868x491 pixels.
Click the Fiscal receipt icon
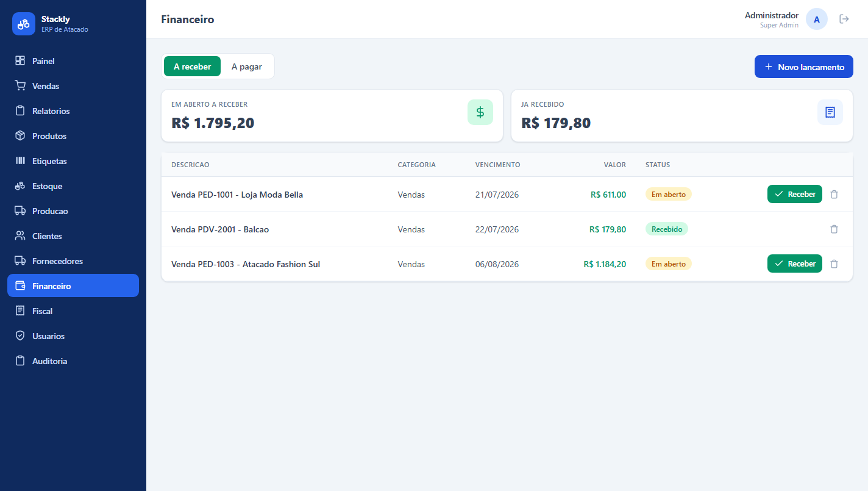[x=20, y=311]
